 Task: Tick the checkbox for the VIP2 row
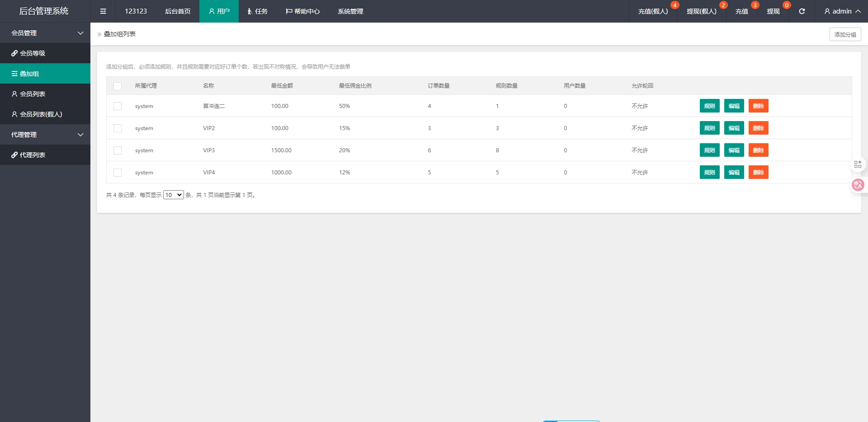(x=118, y=128)
